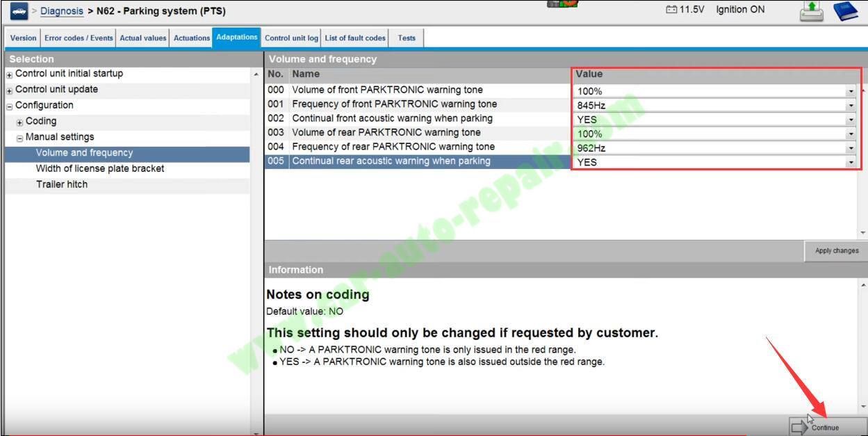Open Continual rear acoustic warning dropdown arrow

[851, 162]
